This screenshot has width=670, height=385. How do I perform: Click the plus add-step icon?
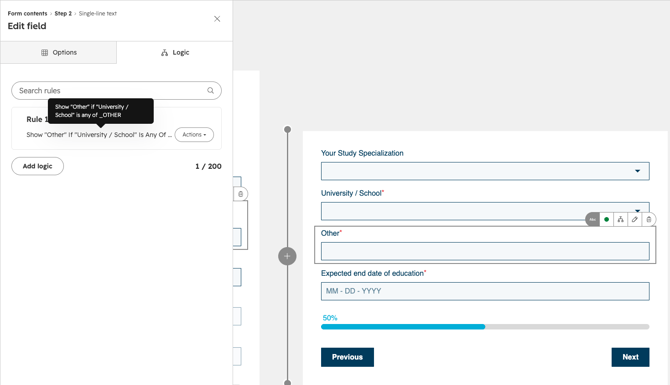287,256
